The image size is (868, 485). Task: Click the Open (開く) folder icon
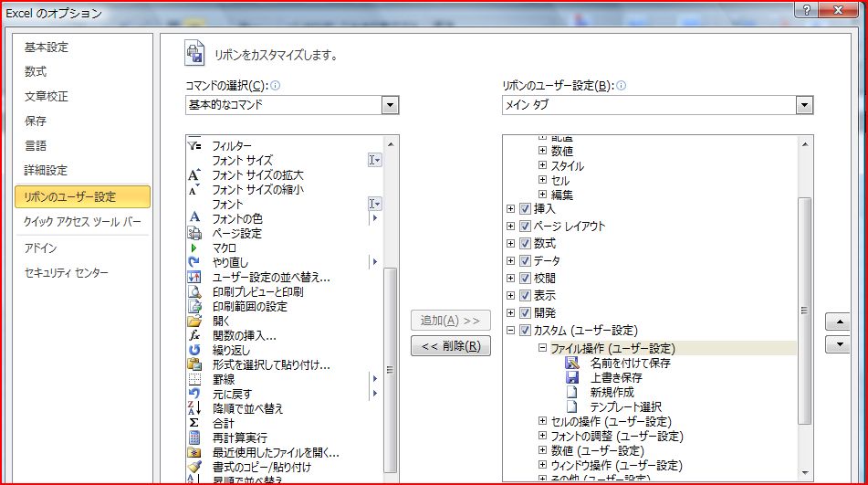[x=194, y=321]
